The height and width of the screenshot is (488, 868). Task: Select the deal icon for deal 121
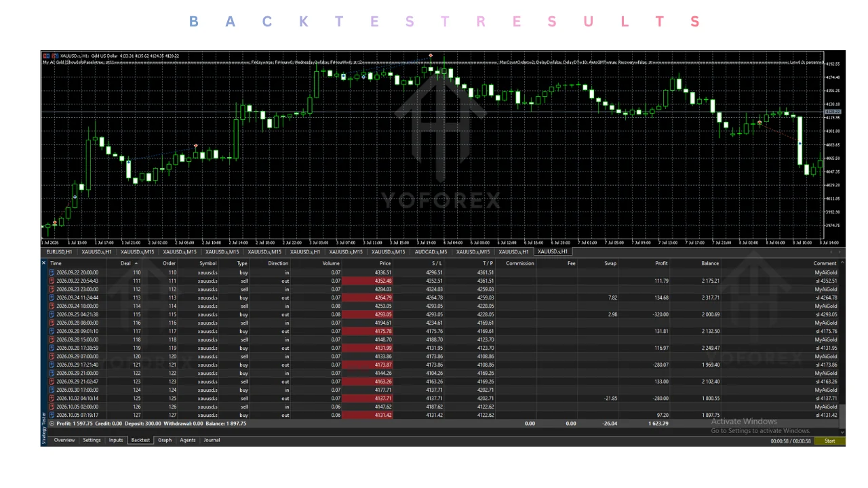pos(52,365)
